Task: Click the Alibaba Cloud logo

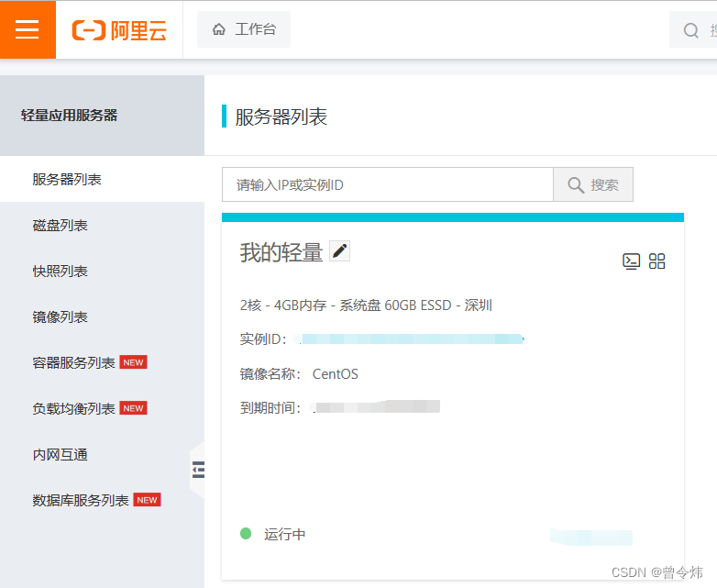Action: (119, 30)
